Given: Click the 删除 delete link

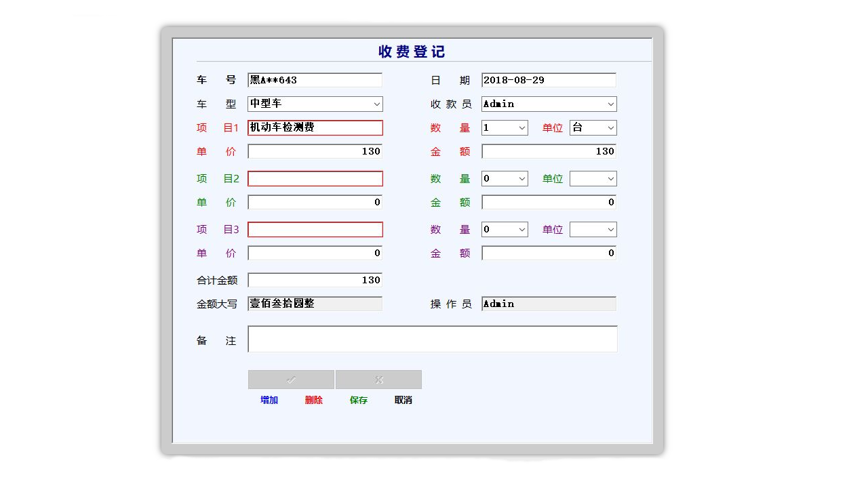Looking at the screenshot, I should [x=313, y=400].
